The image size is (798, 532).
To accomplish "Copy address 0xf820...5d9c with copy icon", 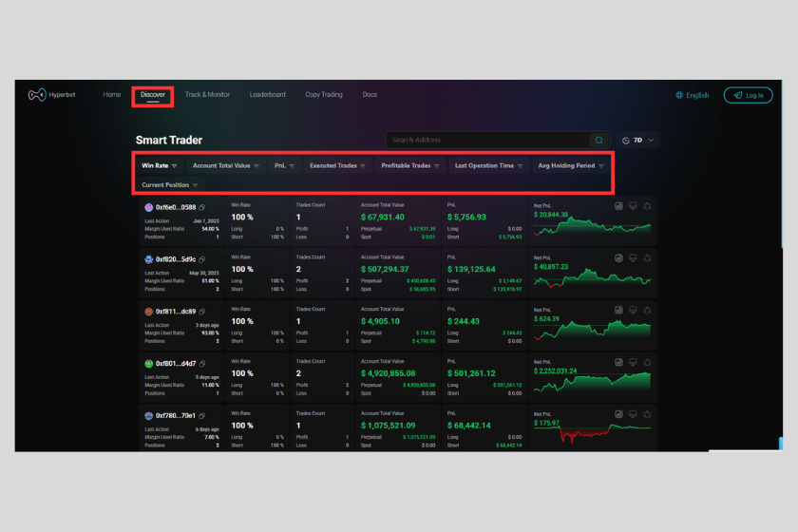I will [x=202, y=259].
